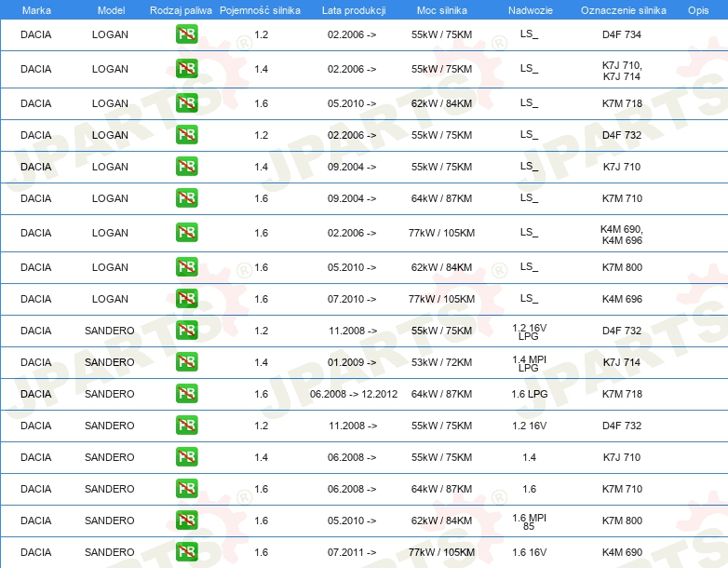Select the fuel icon in the Sandero 1.6 MPI 85 row
Viewport: 728px width, 568px height.
(x=186, y=520)
